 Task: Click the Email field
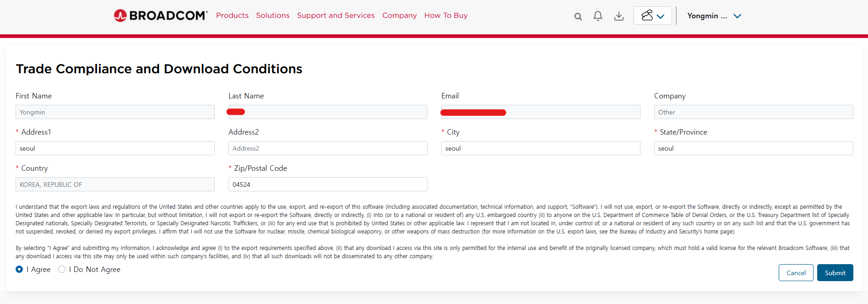541,112
